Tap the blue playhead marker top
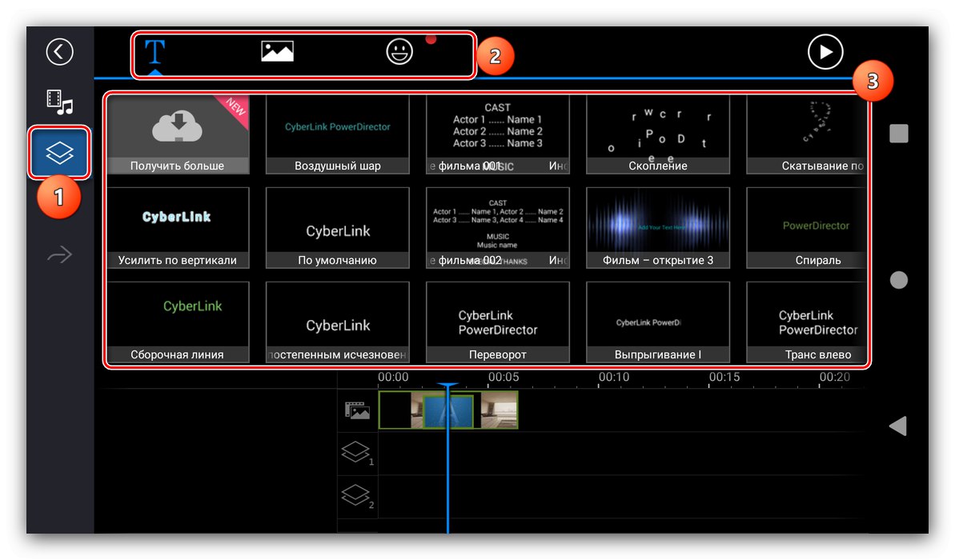This screenshot has height=560, width=955. pos(447,386)
